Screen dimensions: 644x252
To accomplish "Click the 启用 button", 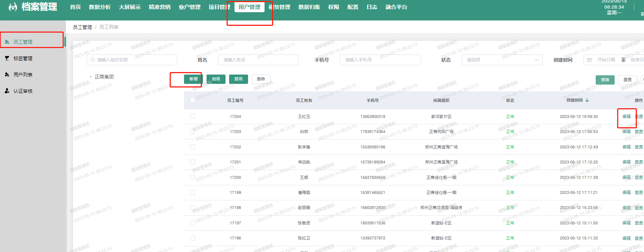I will [x=216, y=79].
